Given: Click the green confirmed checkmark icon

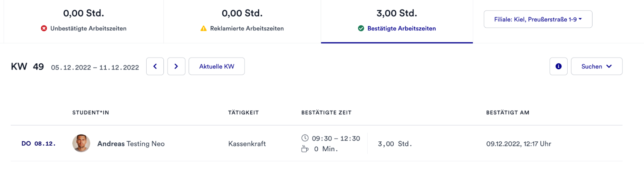Looking at the screenshot, I should click(361, 28).
